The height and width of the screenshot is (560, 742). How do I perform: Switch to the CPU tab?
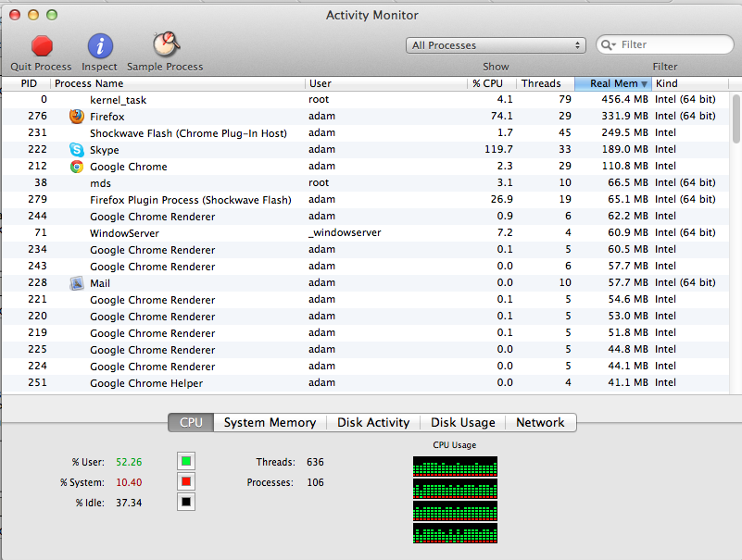tap(191, 422)
